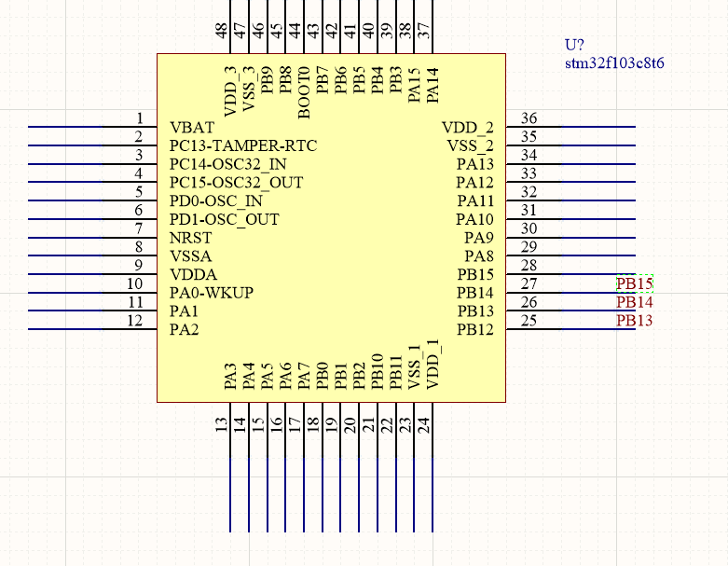728x566 pixels.
Task: Click the PA5 pin label
Action: 267,376
